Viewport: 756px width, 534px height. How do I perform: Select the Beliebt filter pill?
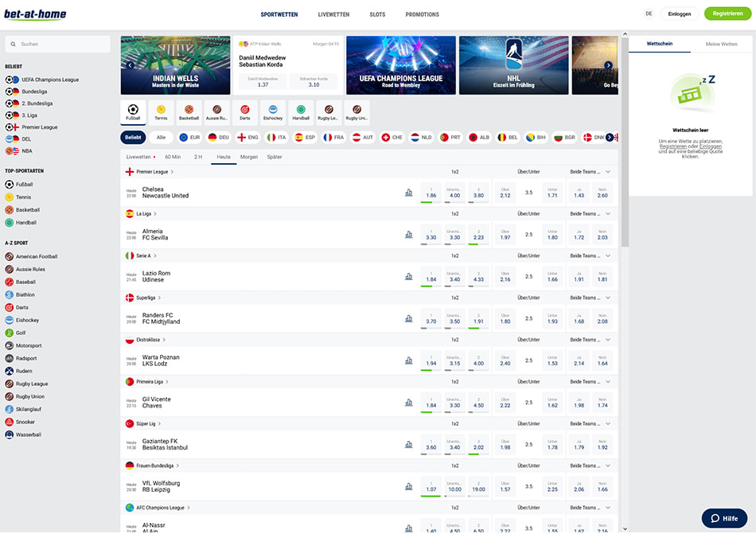pyautogui.click(x=133, y=138)
